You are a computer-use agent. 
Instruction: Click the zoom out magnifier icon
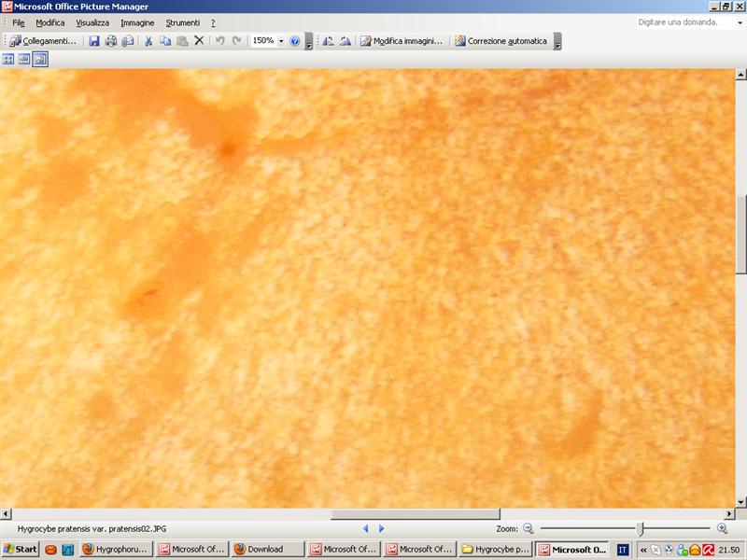coord(528,528)
